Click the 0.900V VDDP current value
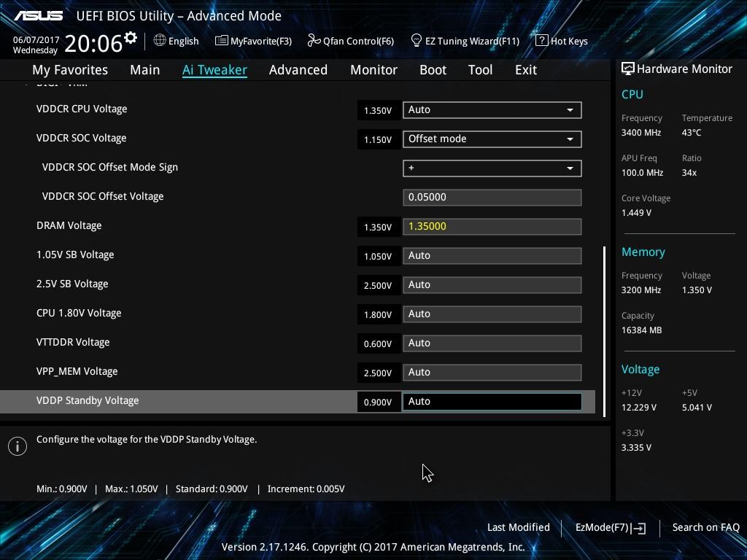 point(378,402)
